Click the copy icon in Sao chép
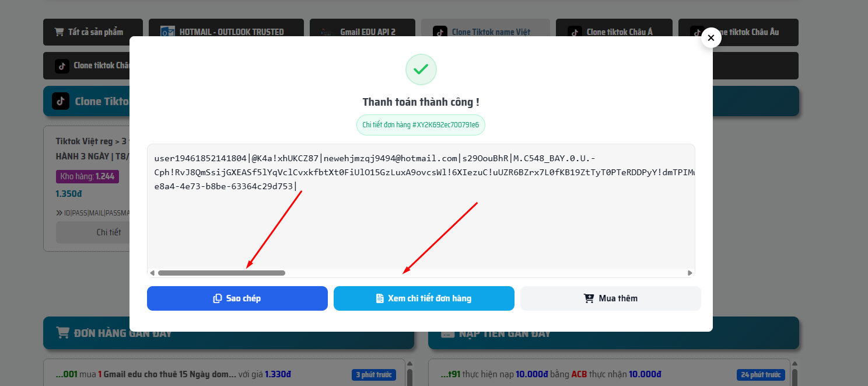The width and height of the screenshot is (868, 386). click(218, 298)
